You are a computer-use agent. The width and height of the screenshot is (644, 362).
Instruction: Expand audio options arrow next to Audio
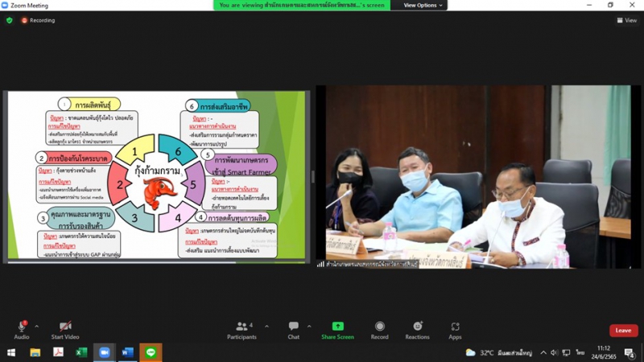coord(37,327)
